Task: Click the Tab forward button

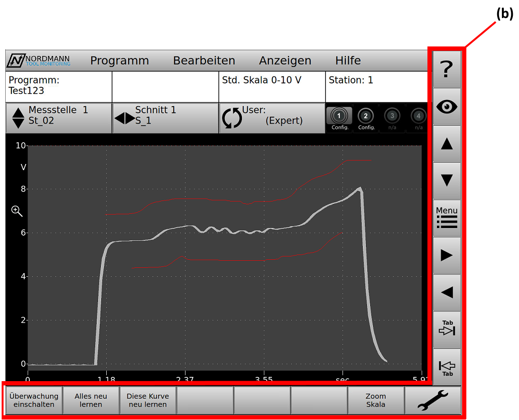Action: point(446,329)
